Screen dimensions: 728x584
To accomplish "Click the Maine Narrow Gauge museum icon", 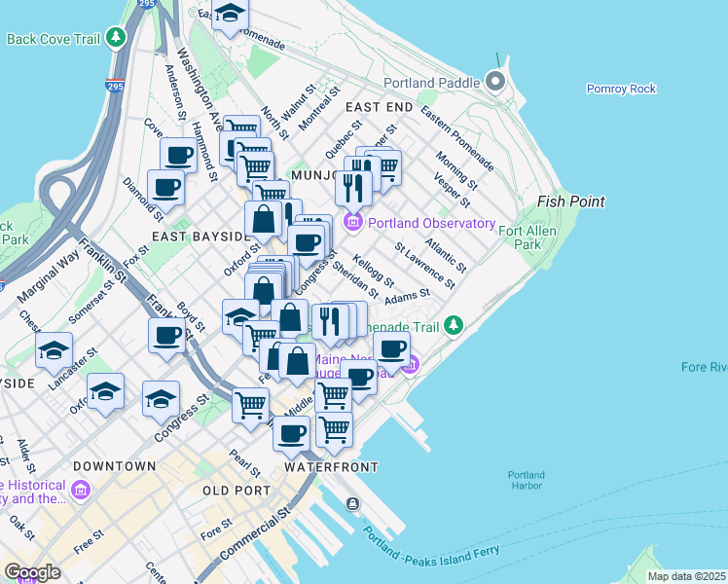I will [x=411, y=365].
